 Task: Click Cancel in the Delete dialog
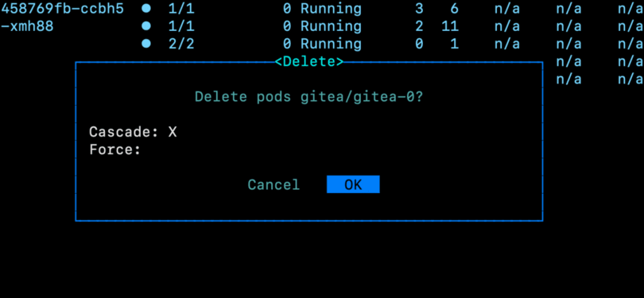click(x=274, y=184)
